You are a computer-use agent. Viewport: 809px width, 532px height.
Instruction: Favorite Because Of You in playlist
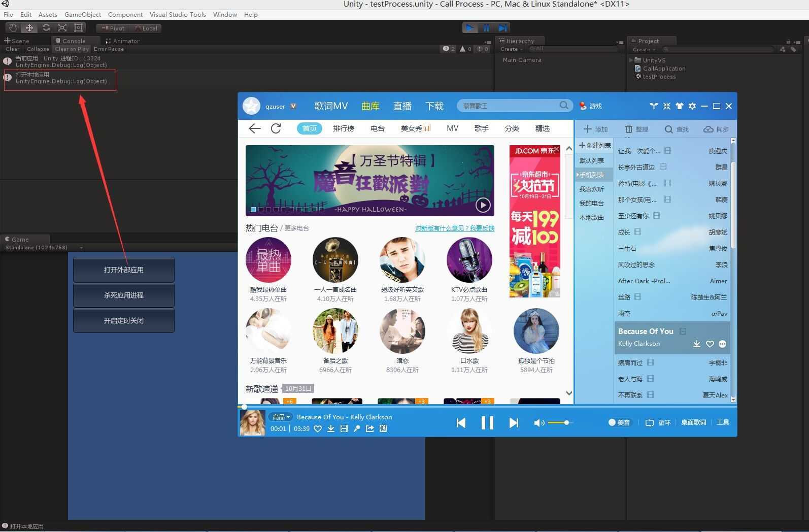coord(710,344)
